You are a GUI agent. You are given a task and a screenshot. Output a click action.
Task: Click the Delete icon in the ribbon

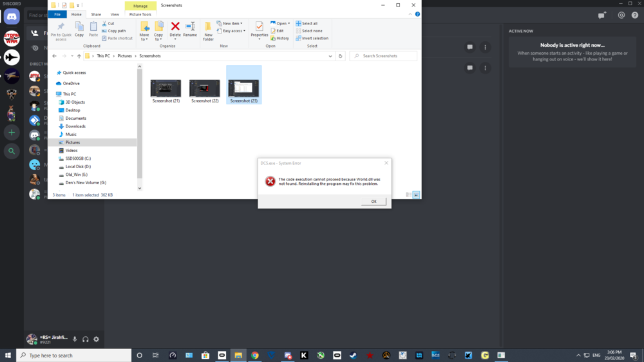click(x=175, y=30)
